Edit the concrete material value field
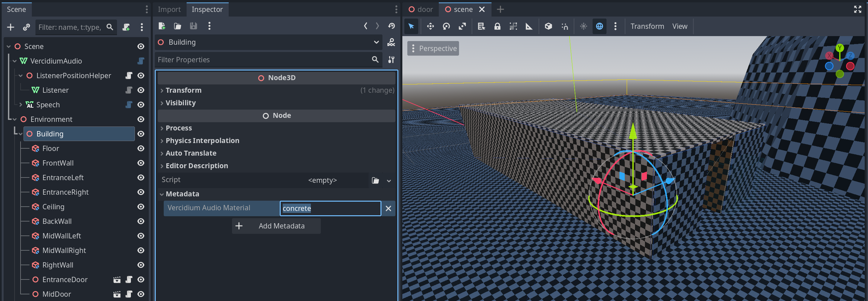 pos(330,208)
